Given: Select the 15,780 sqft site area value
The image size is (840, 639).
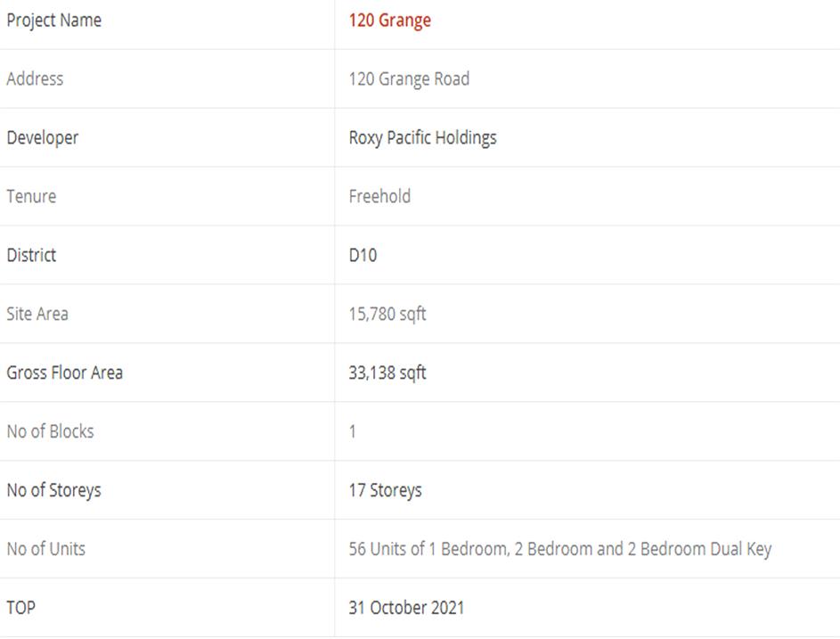Looking at the screenshot, I should pyautogui.click(x=387, y=315).
